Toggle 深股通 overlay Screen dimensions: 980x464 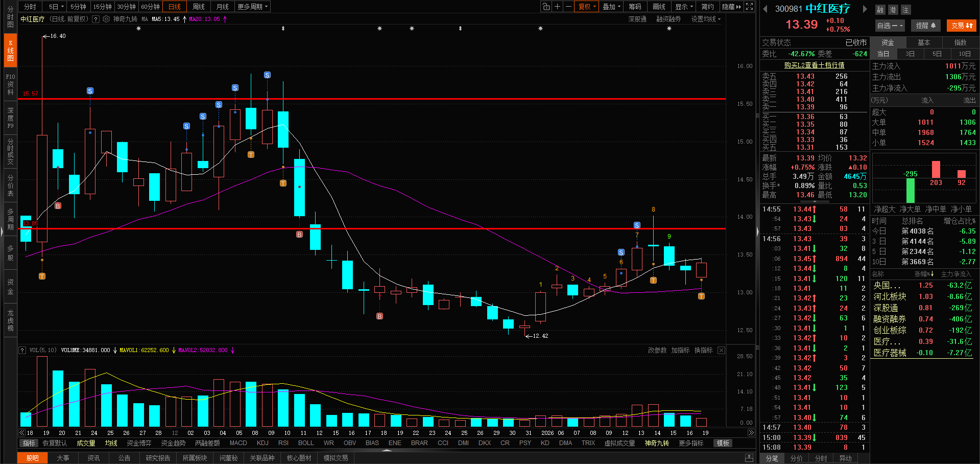click(x=637, y=19)
